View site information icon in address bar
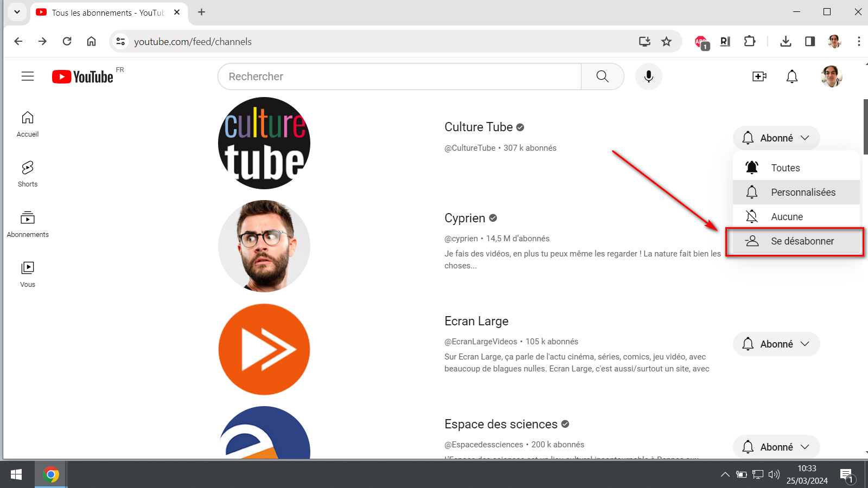This screenshot has width=868, height=488. (120, 41)
